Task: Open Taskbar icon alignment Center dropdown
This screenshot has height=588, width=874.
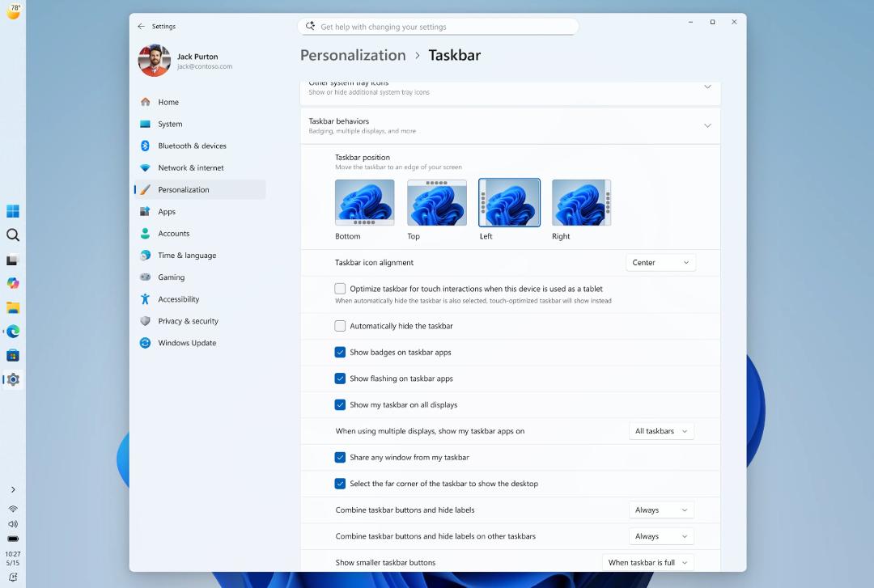Action: (x=660, y=263)
